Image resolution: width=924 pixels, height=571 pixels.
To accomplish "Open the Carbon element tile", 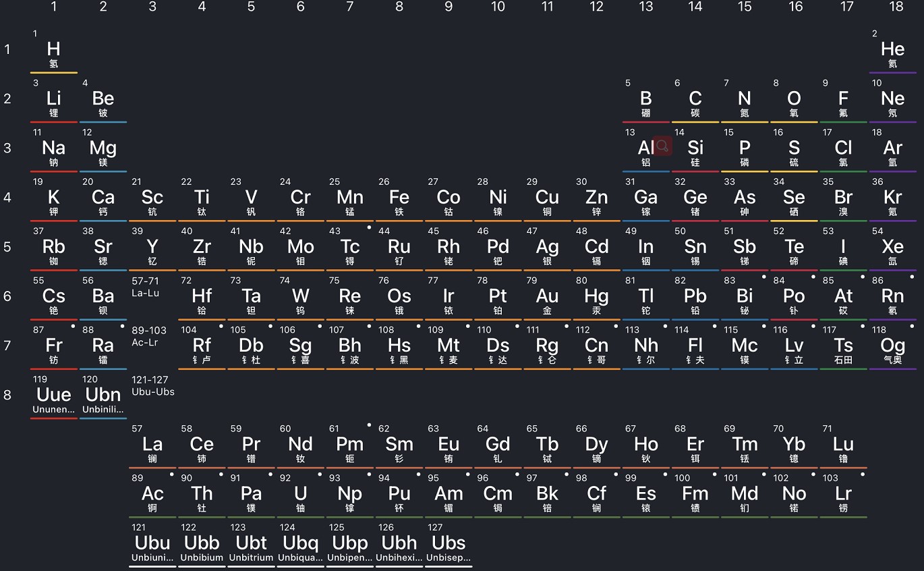I will tap(695, 101).
